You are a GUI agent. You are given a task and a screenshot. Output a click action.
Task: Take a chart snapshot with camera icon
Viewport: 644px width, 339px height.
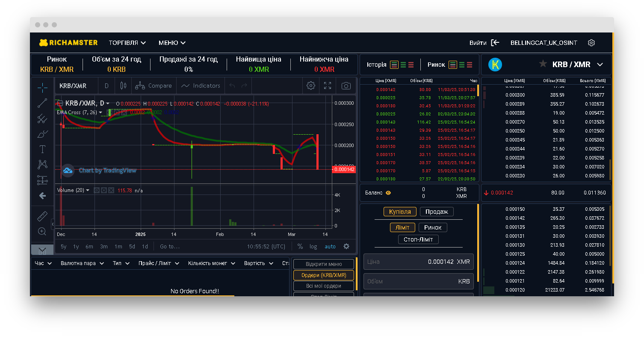[x=346, y=85]
